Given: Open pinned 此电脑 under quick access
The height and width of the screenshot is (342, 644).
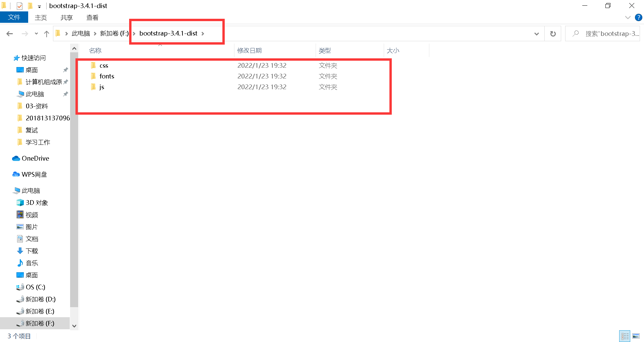Looking at the screenshot, I should tap(35, 94).
